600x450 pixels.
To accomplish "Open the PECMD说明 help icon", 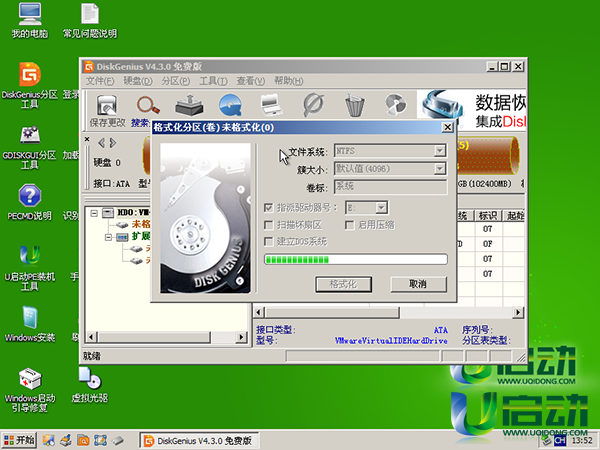I will click(x=30, y=202).
